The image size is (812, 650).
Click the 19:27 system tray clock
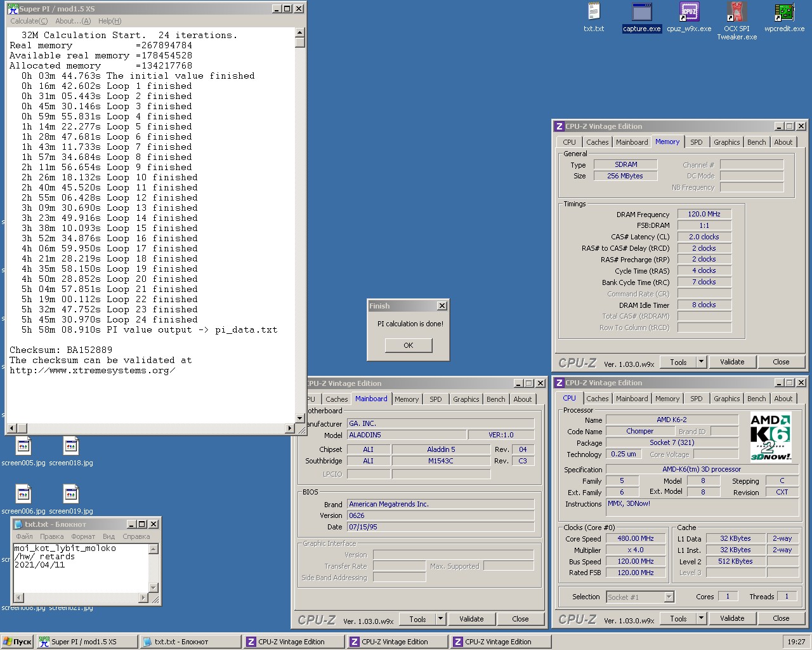click(796, 642)
